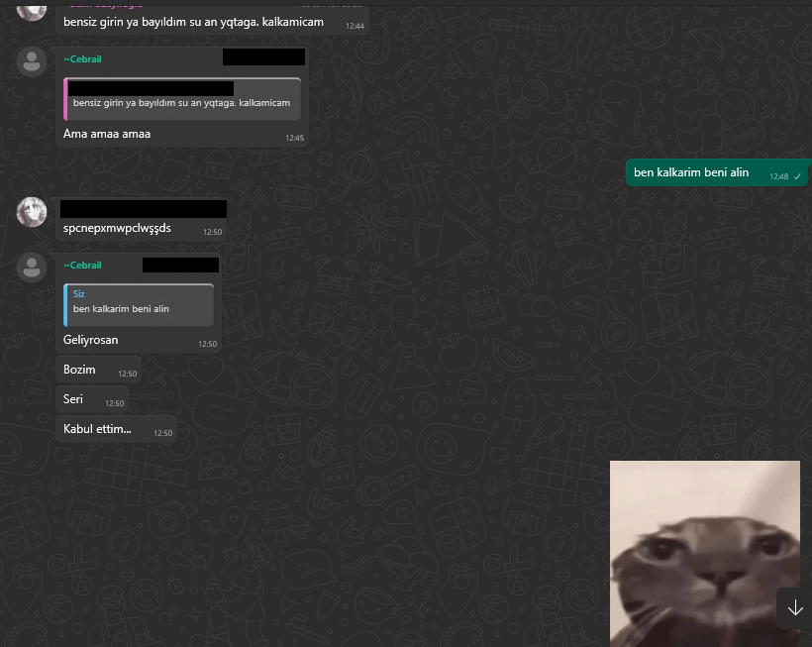
Task: Select the message 'Kabul ettim...'
Action: coord(117,429)
